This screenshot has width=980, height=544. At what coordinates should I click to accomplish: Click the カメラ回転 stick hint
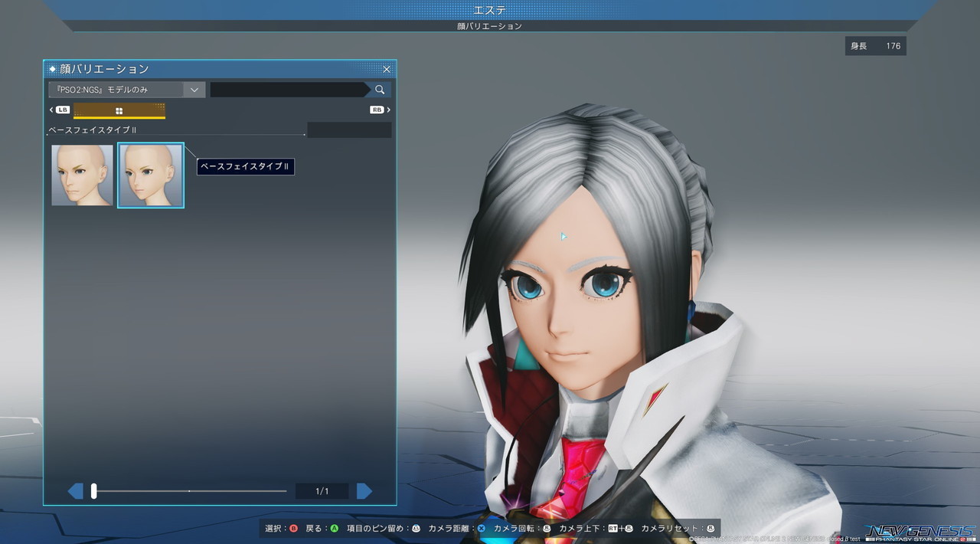tap(522, 529)
